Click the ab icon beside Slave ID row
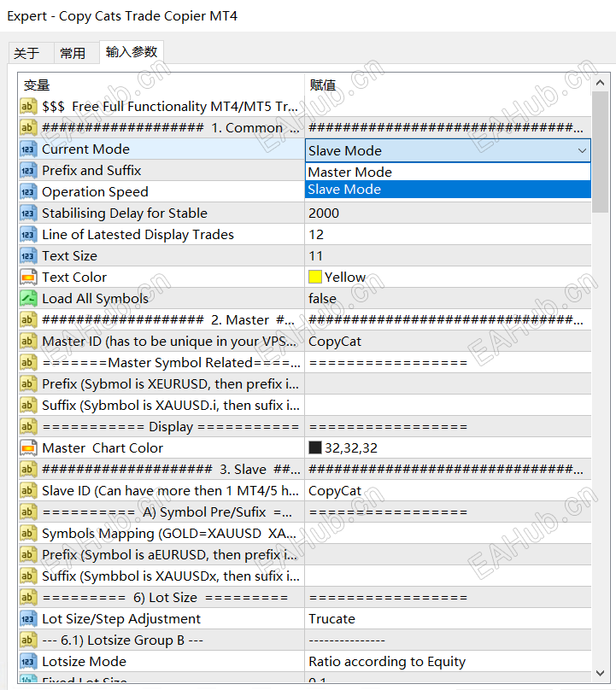 pos(27,491)
